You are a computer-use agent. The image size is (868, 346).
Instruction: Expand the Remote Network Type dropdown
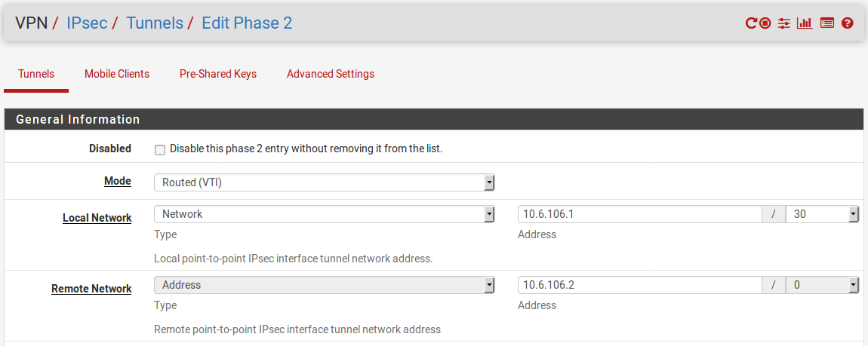point(325,285)
